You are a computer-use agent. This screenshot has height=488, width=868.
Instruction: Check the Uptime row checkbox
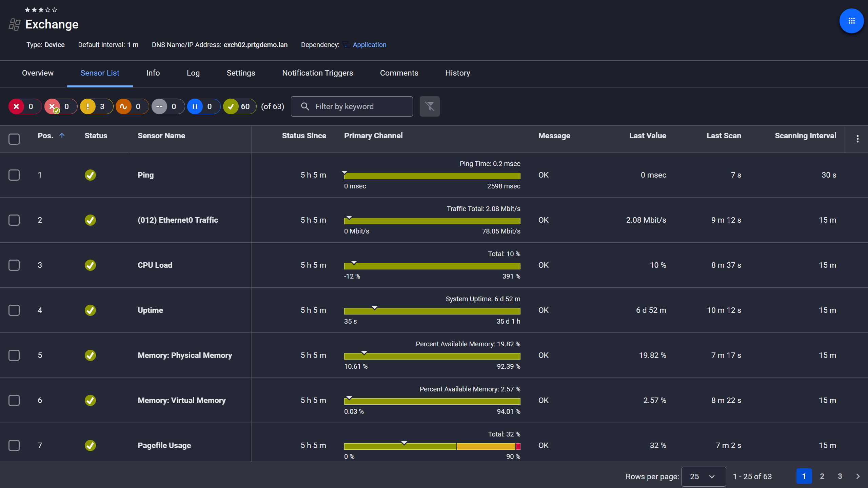[14, 310]
